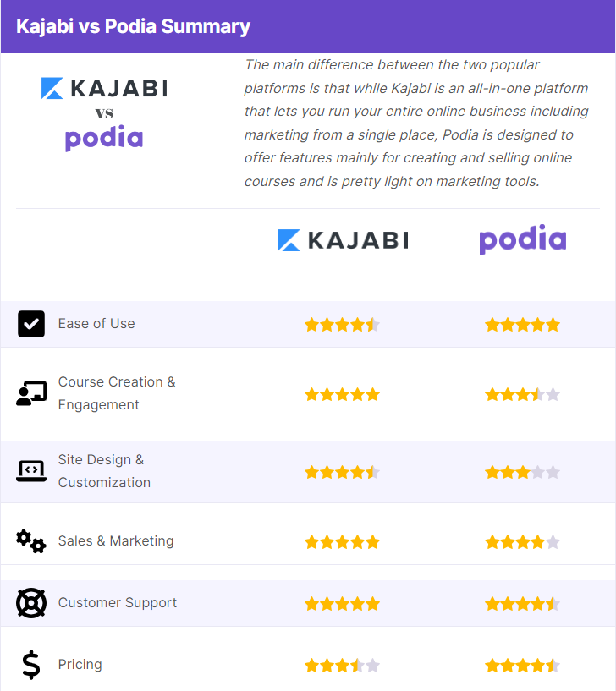Click Podia's Sales & Marketing star rating
616x691 pixels.
[523, 541]
